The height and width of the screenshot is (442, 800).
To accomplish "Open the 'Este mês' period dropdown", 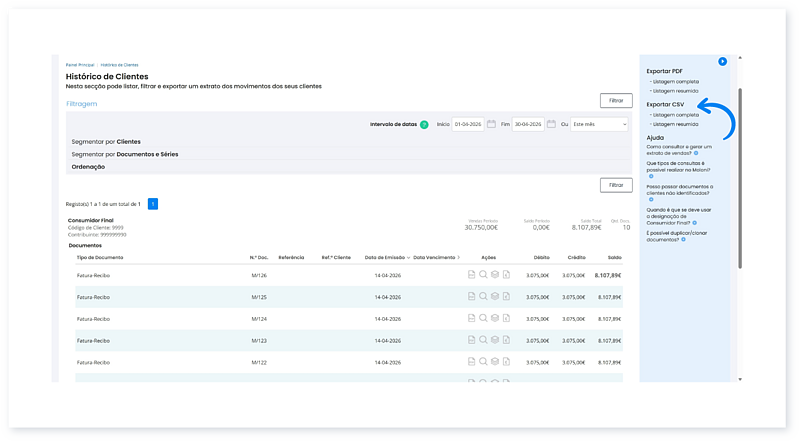I will [600, 125].
